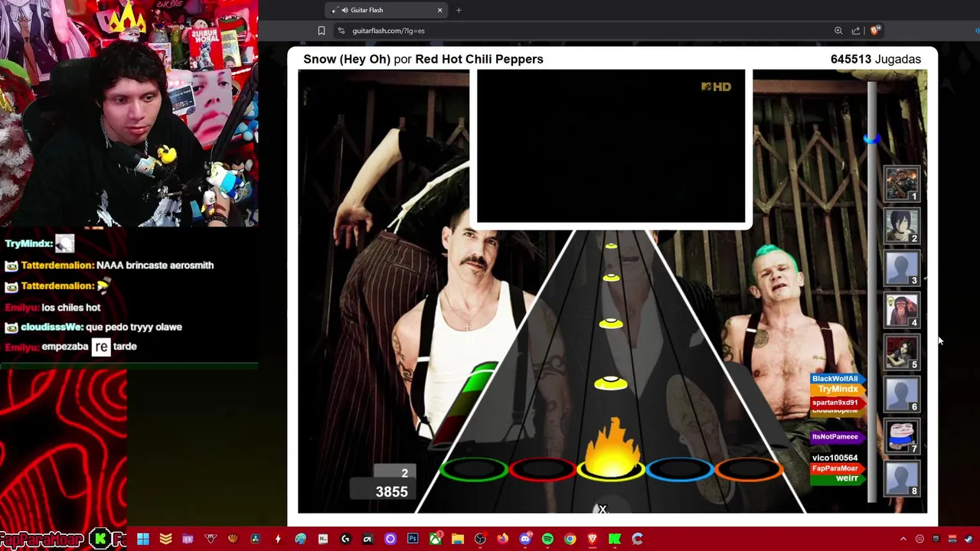Select player 6 avatar in the ranking
The height and width of the screenshot is (551, 980).
pyautogui.click(x=901, y=394)
